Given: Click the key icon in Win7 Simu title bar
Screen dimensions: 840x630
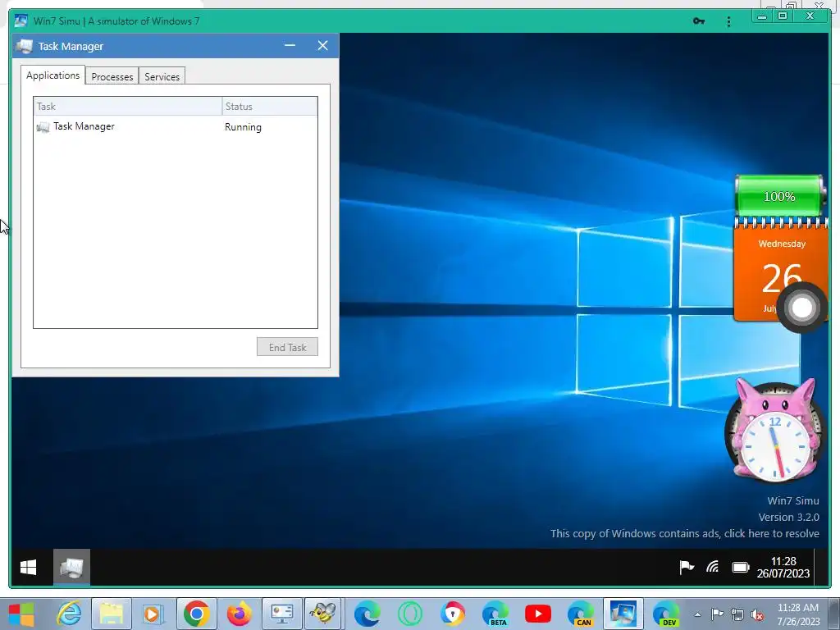Looking at the screenshot, I should [699, 21].
